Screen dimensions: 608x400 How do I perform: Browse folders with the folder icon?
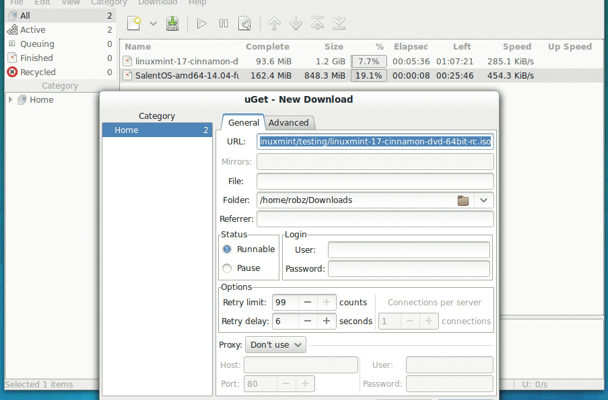click(x=463, y=200)
